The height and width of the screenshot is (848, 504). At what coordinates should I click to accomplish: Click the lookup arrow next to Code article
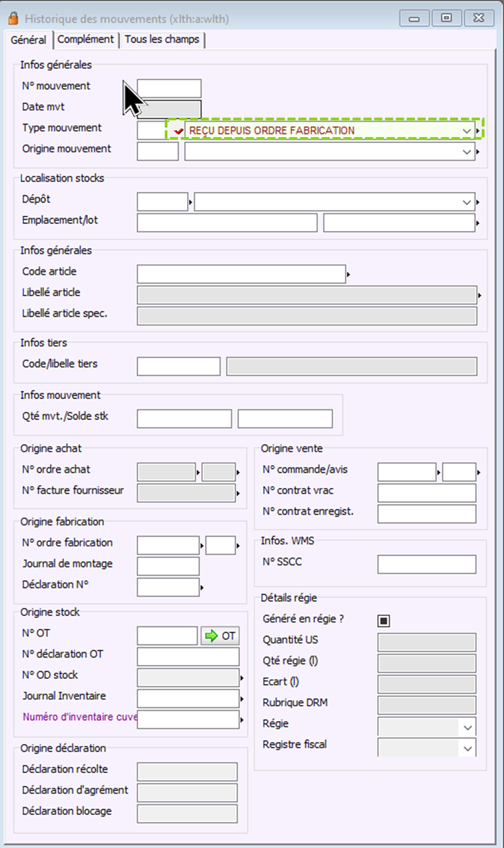point(348,275)
